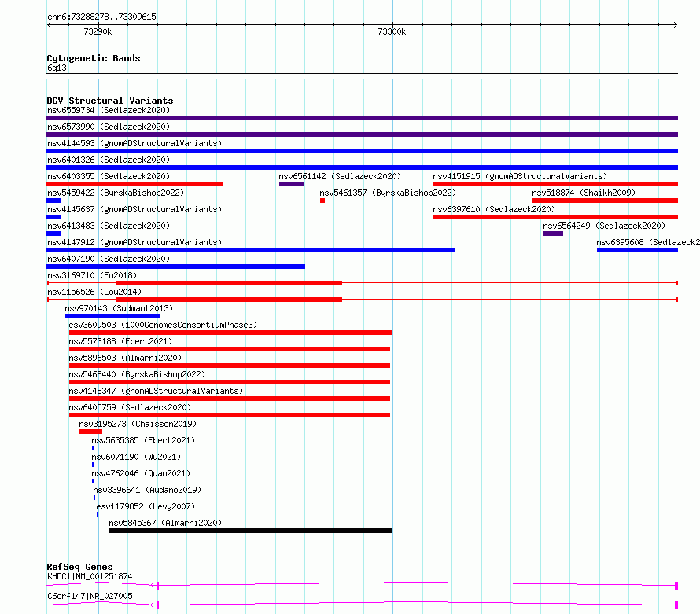Open the nsv5635385 (Ebert2021) variant
Image resolution: width=700 pixels, height=614 pixels.
[143, 440]
